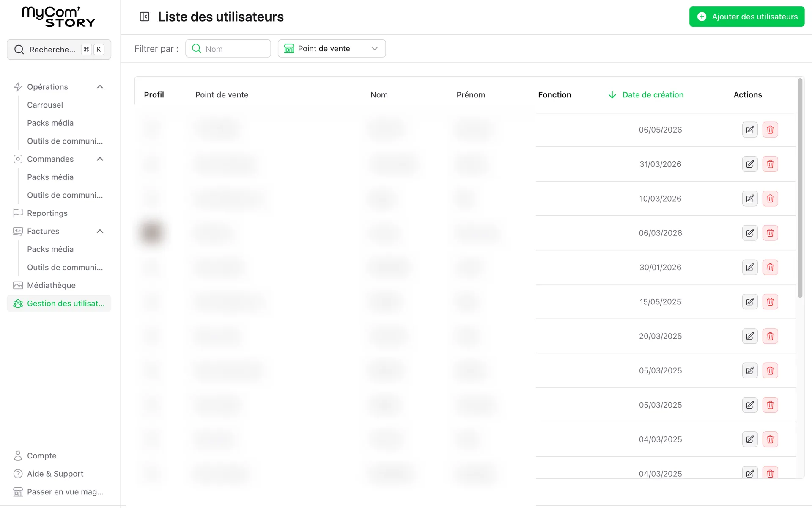Open the Point de vente filter dropdown
The image size is (812, 508).
click(x=332, y=48)
